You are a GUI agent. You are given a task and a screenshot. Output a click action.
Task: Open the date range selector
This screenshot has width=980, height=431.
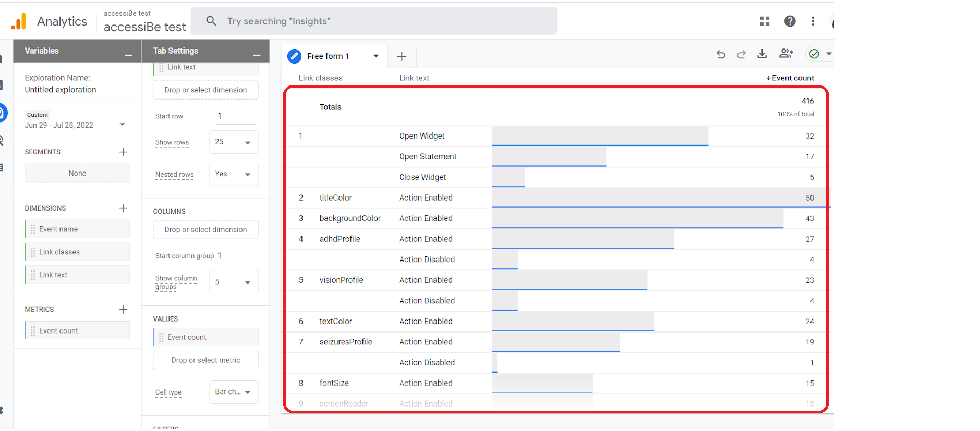click(x=76, y=125)
